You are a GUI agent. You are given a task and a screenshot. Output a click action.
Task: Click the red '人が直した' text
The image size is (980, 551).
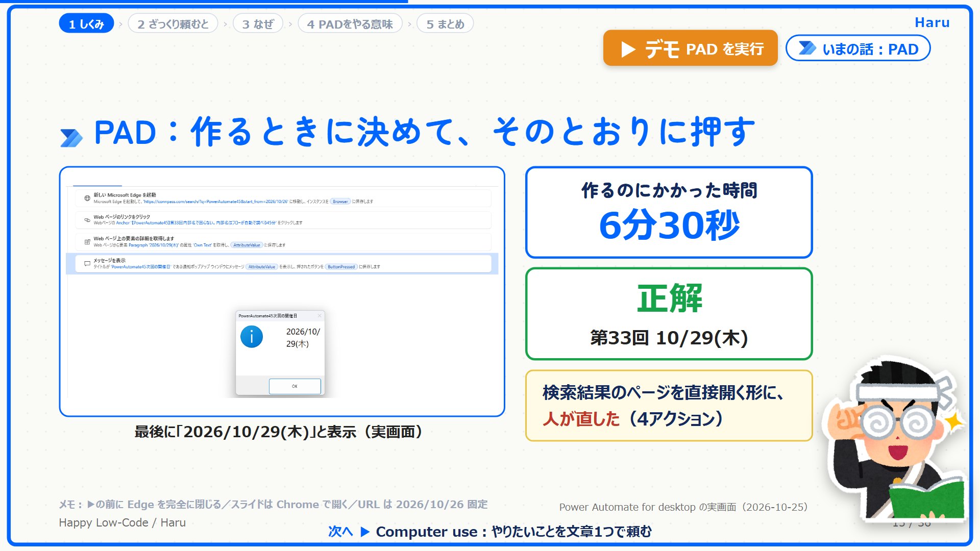point(581,419)
